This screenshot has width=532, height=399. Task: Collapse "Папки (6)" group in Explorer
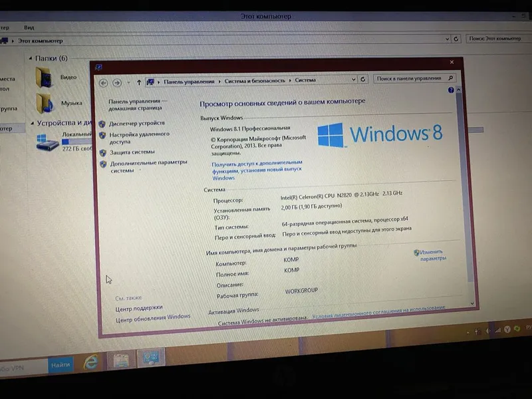click(30, 59)
